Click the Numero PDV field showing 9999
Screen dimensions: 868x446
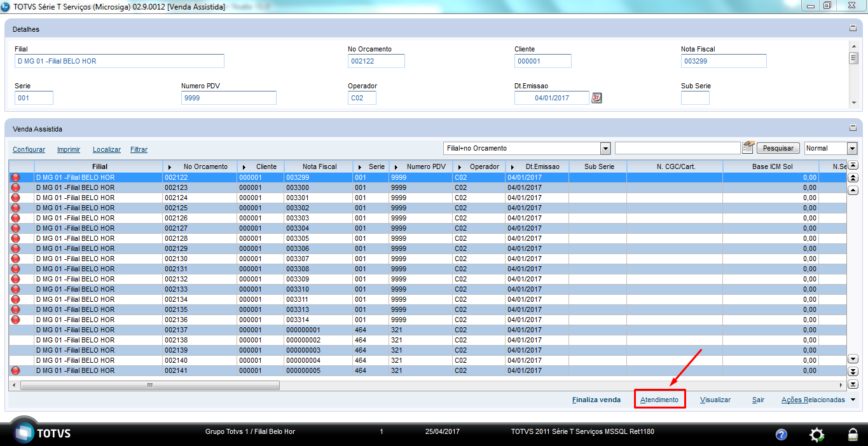click(x=229, y=98)
